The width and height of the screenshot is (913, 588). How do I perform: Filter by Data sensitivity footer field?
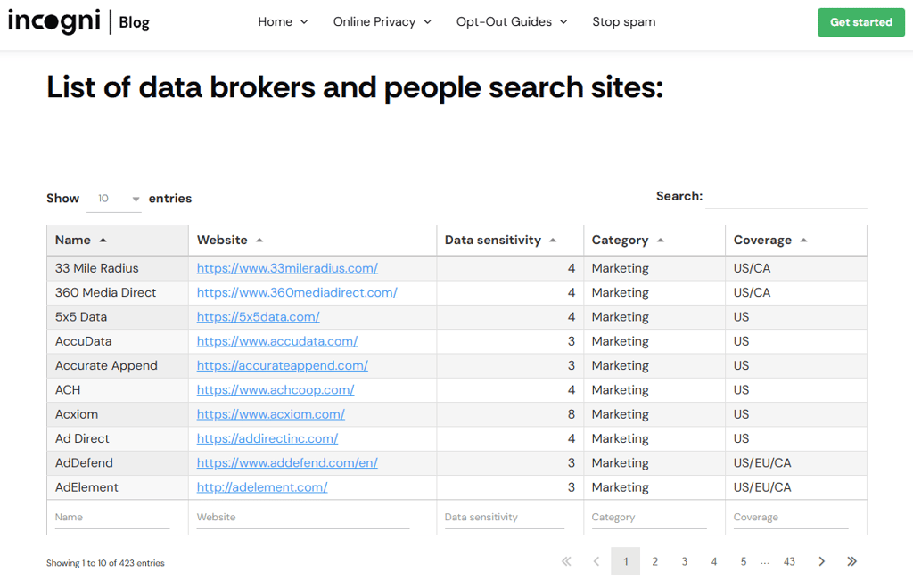point(505,518)
